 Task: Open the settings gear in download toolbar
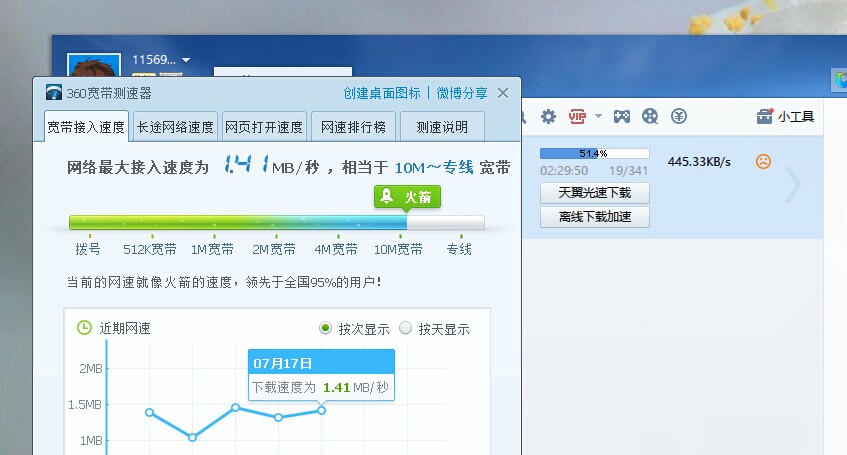pyautogui.click(x=548, y=116)
